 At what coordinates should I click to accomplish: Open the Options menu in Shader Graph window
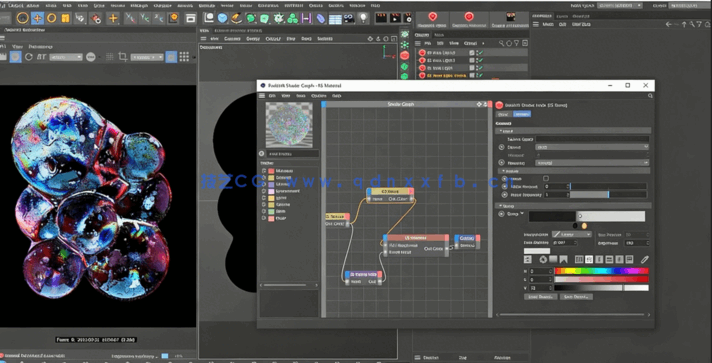(x=318, y=96)
